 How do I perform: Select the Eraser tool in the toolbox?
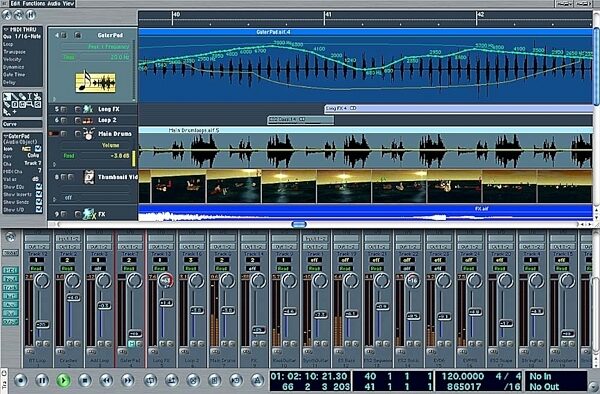23,97
